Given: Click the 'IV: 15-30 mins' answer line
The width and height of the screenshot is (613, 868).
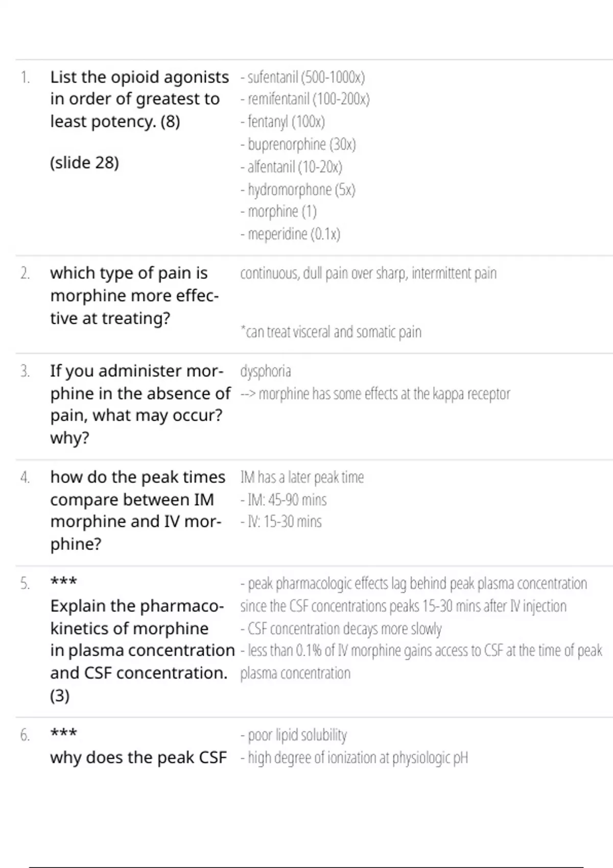Looking at the screenshot, I should click(x=281, y=521).
